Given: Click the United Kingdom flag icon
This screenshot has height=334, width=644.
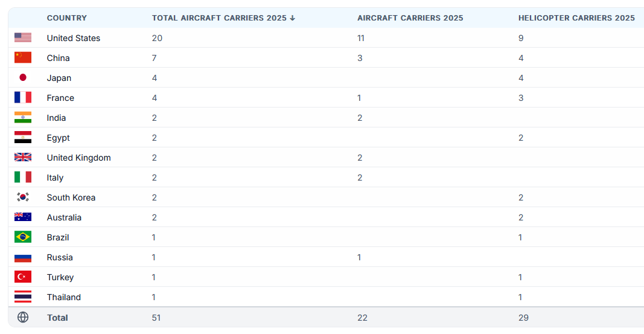Looking at the screenshot, I should [23, 158].
